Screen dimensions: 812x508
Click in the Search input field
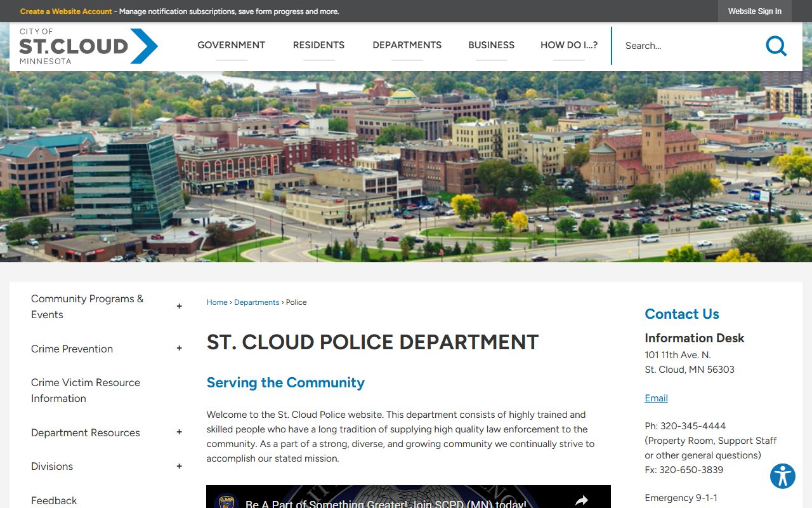pyautogui.click(x=688, y=46)
